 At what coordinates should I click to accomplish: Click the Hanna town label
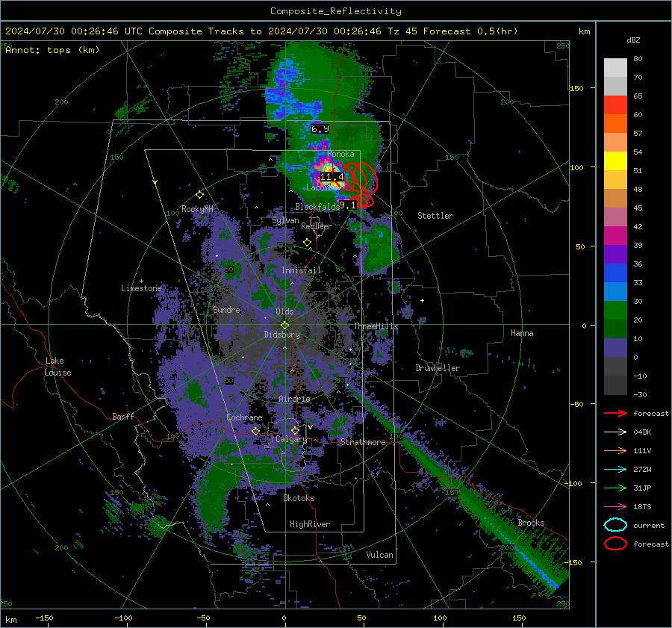pos(522,333)
